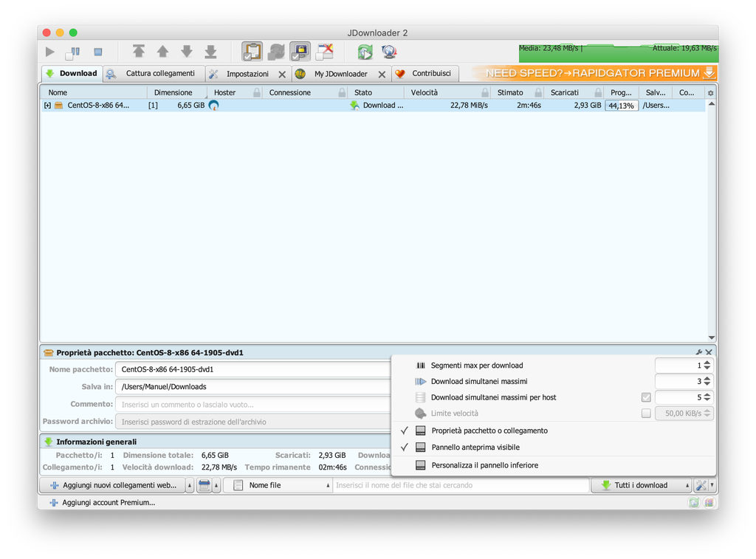This screenshot has width=756, height=559.
Task: Expand the CentOS-8-x86 64 package row
Action: pos(47,105)
